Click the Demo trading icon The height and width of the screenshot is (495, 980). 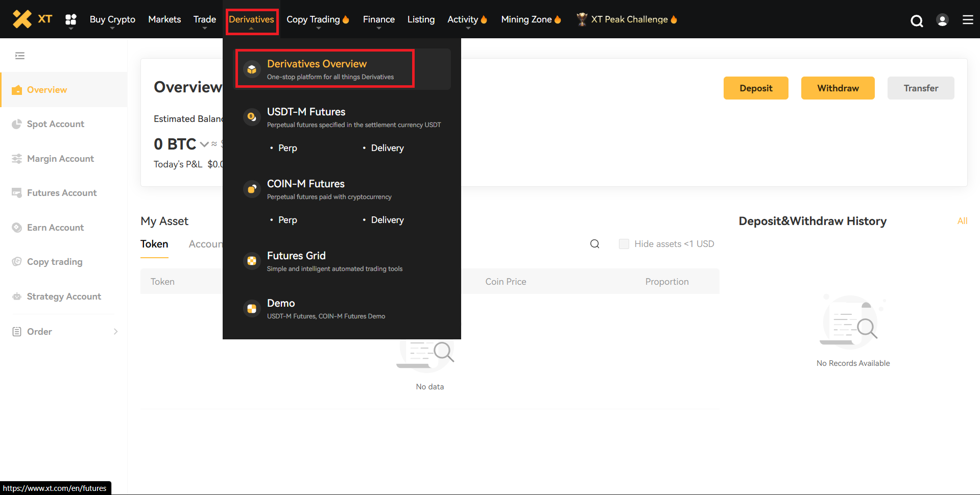tap(252, 308)
